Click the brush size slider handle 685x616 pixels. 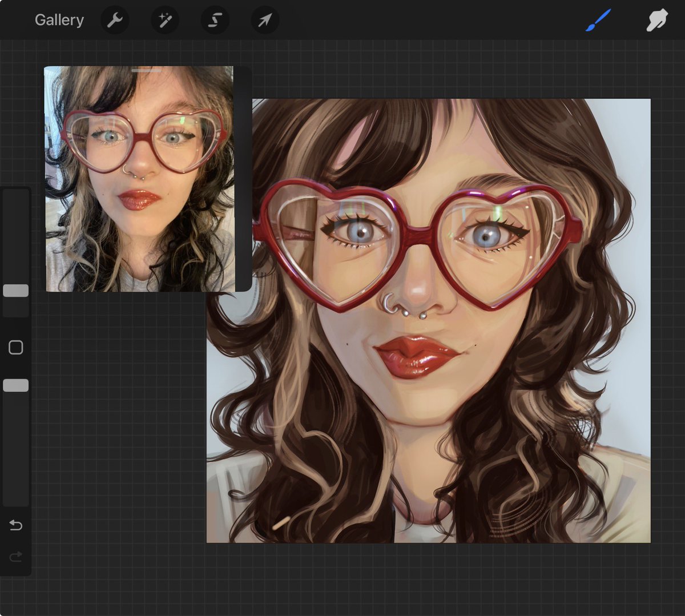tap(16, 291)
